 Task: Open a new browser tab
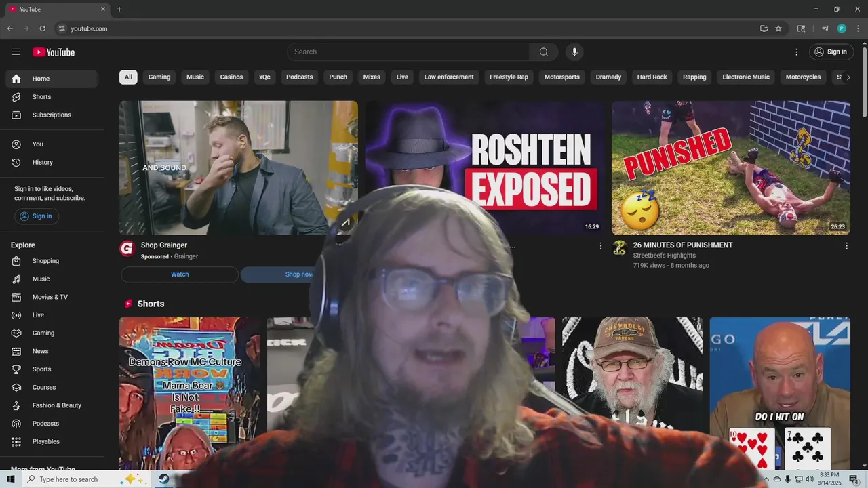pyautogui.click(x=119, y=9)
